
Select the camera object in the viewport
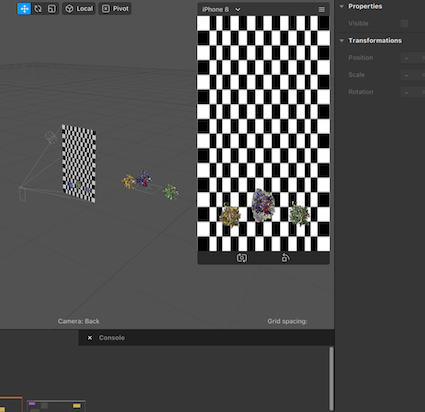tap(51, 137)
